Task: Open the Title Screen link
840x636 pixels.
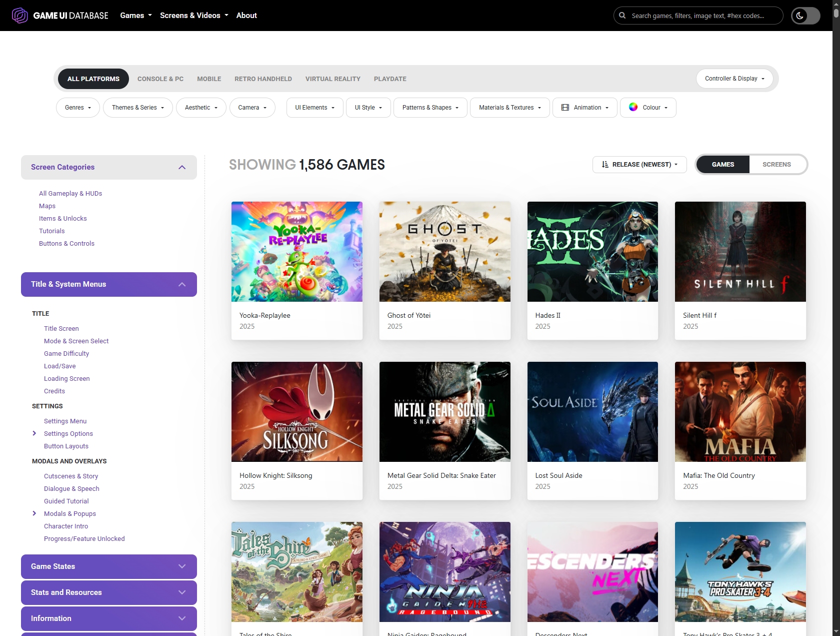Action: (x=61, y=328)
